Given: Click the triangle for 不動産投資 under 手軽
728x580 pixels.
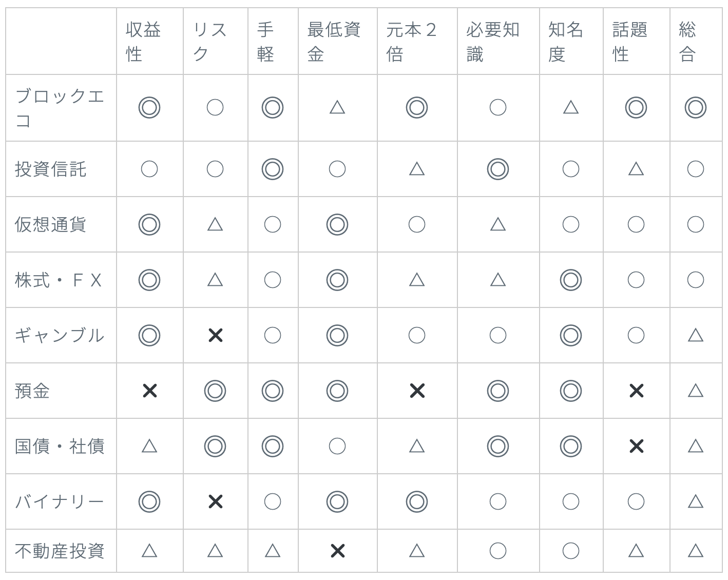Looking at the screenshot, I should pos(273,551).
